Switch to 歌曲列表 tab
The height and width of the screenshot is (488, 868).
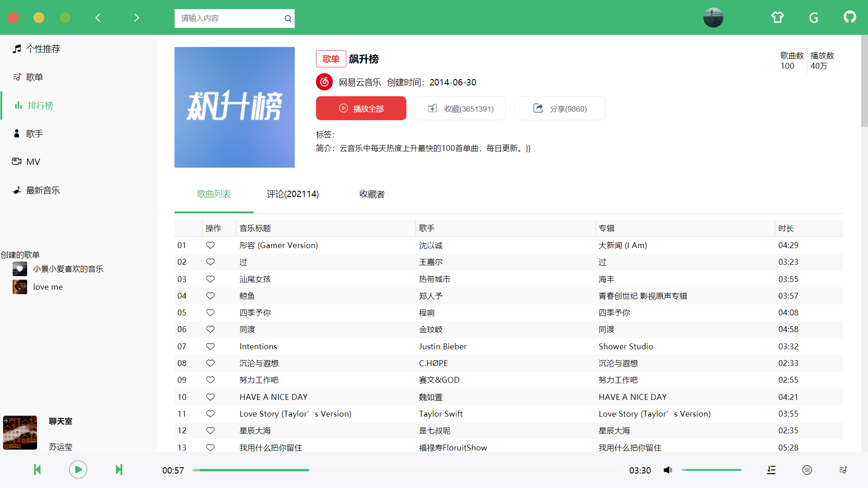(214, 194)
